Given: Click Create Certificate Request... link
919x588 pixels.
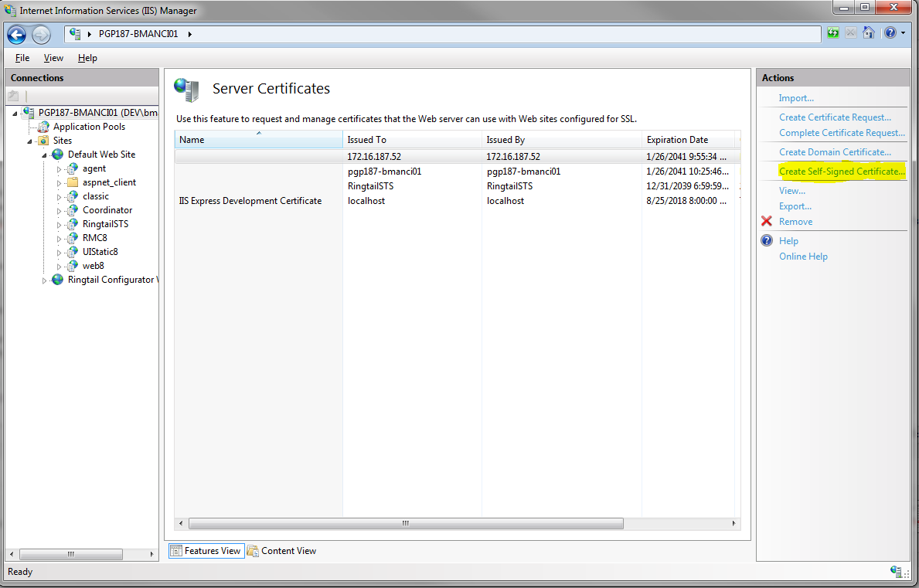Looking at the screenshot, I should 835,117.
